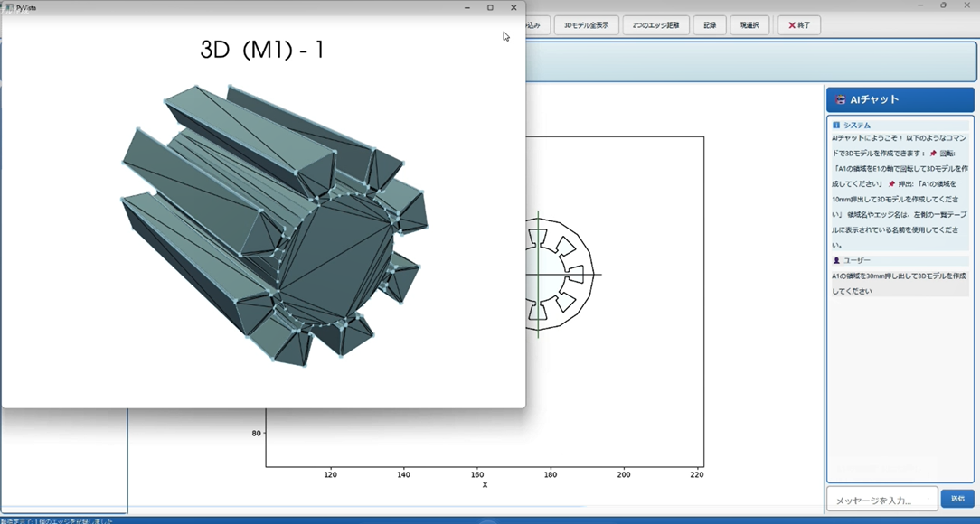
Task: Click the 2D gear profile in the plot
Action: 556,273
